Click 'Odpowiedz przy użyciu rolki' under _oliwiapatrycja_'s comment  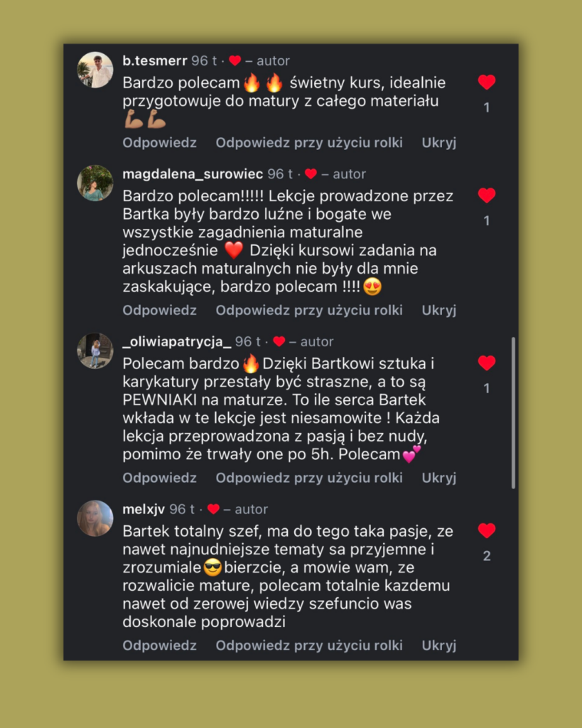click(x=309, y=478)
